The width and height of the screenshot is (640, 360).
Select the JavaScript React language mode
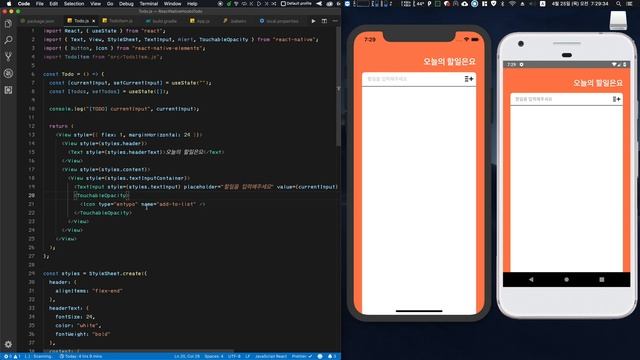click(x=271, y=356)
